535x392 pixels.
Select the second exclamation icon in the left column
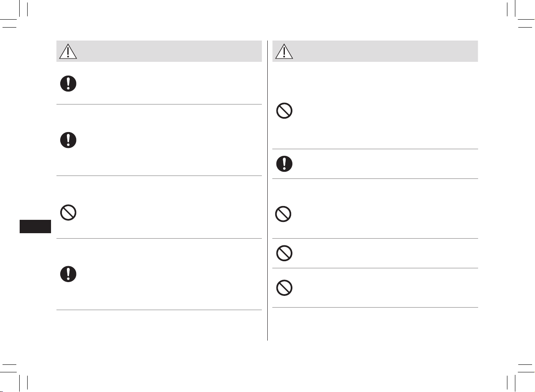point(68,140)
